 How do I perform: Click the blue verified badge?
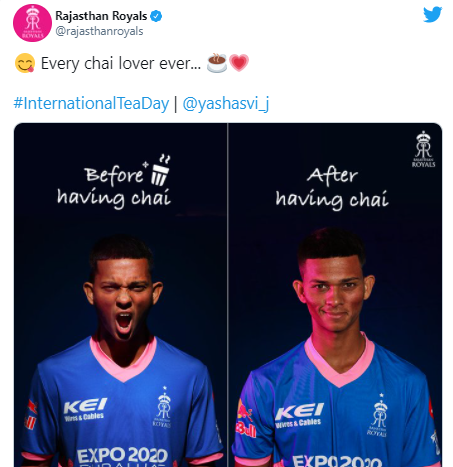click(156, 16)
